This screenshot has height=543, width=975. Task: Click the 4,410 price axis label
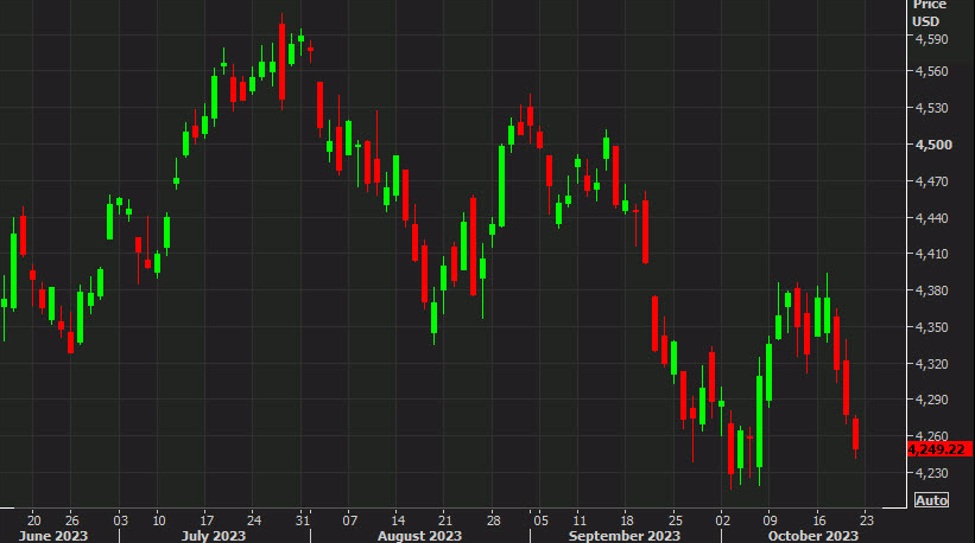tap(931, 254)
